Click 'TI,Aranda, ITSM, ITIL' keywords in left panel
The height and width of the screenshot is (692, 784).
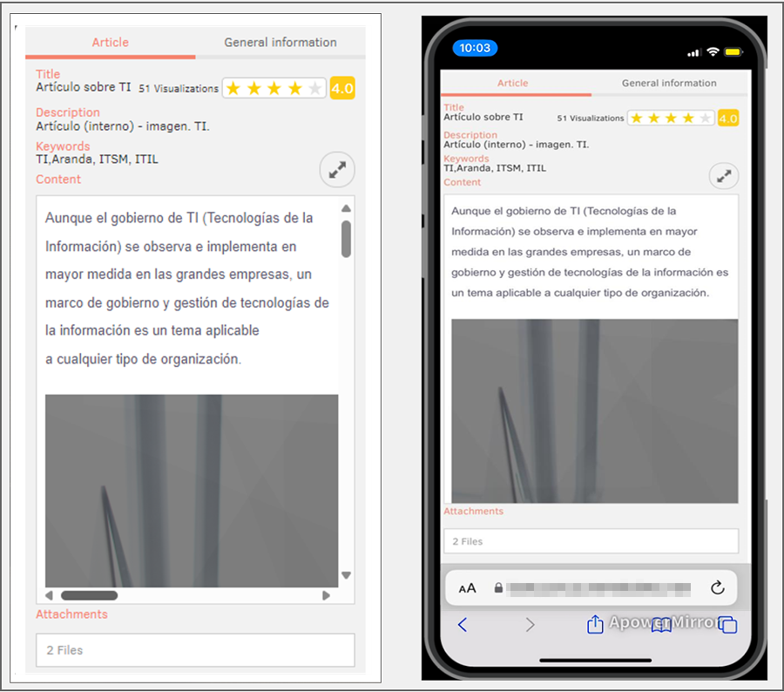pyautogui.click(x=97, y=159)
